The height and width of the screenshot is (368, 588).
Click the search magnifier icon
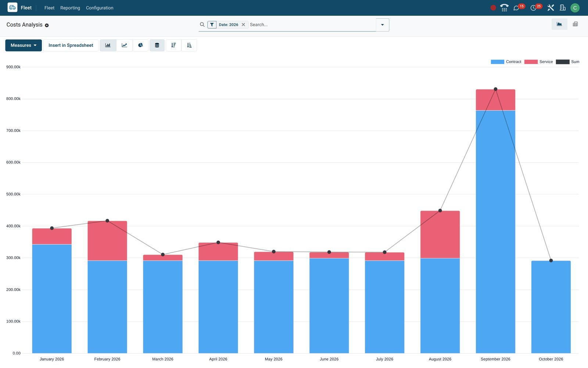(x=202, y=25)
